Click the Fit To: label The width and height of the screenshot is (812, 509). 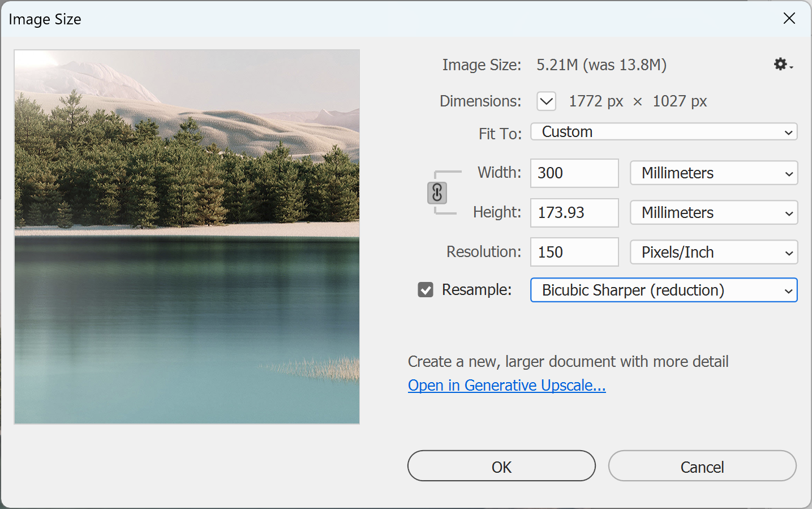point(500,134)
